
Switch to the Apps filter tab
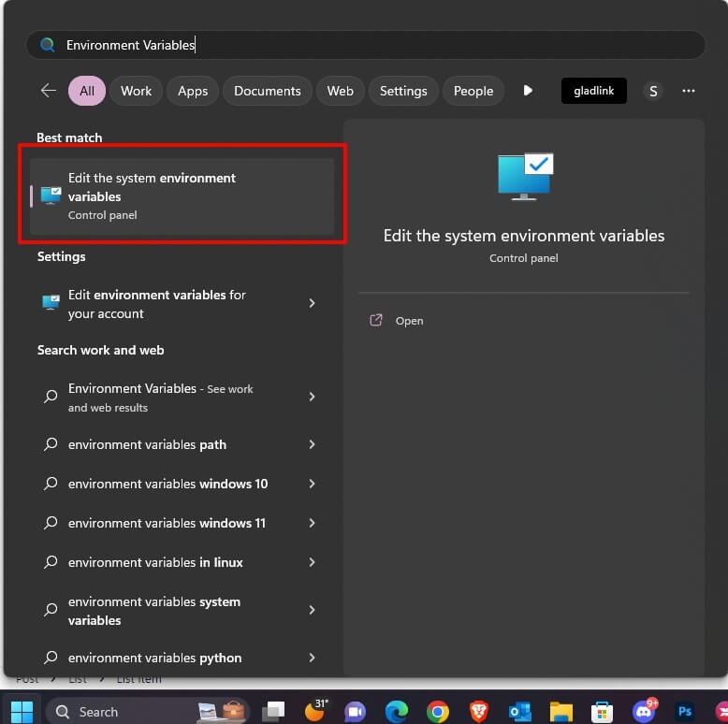193,91
